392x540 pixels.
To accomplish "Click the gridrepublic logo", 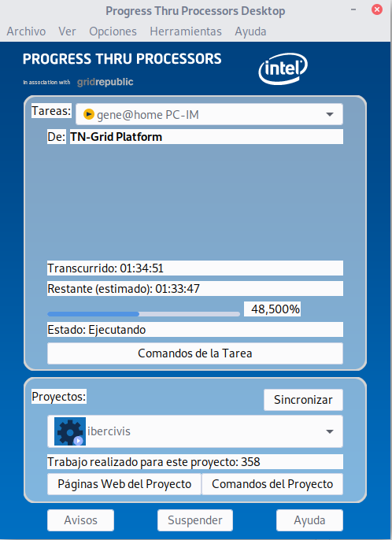I will 105,82.
